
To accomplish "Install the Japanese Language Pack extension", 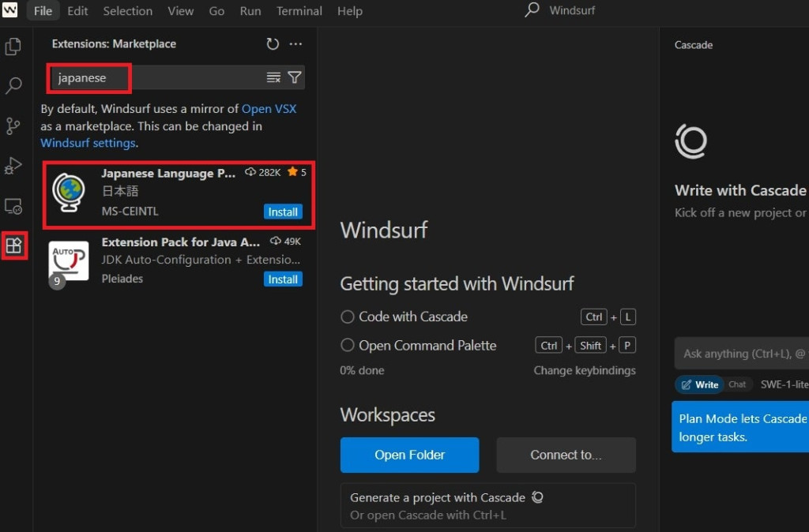I will 283,212.
